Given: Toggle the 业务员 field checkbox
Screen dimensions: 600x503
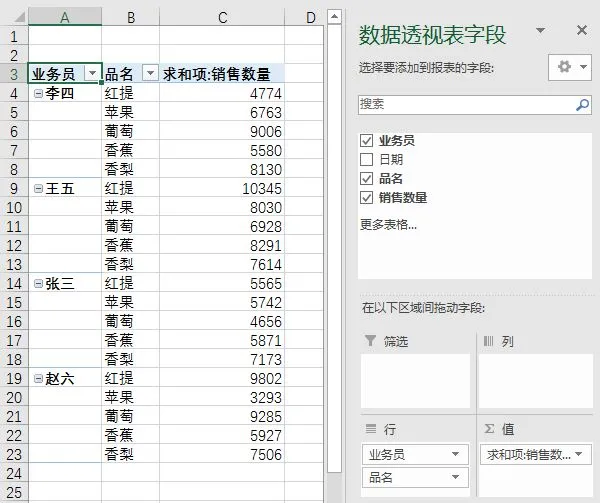Looking at the screenshot, I should 366,140.
